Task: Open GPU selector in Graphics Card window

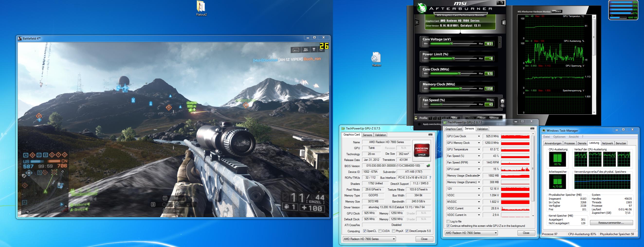Action: 369,239
